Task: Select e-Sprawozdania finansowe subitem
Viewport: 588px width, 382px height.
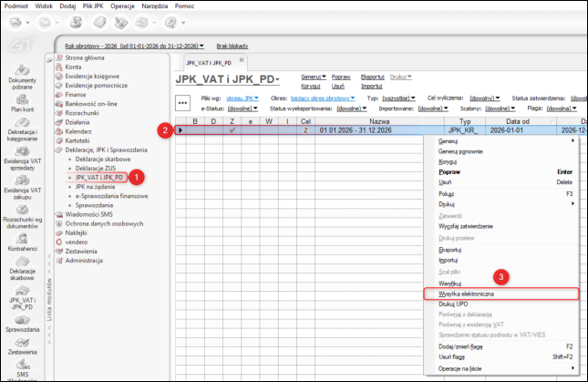Action: (x=111, y=196)
